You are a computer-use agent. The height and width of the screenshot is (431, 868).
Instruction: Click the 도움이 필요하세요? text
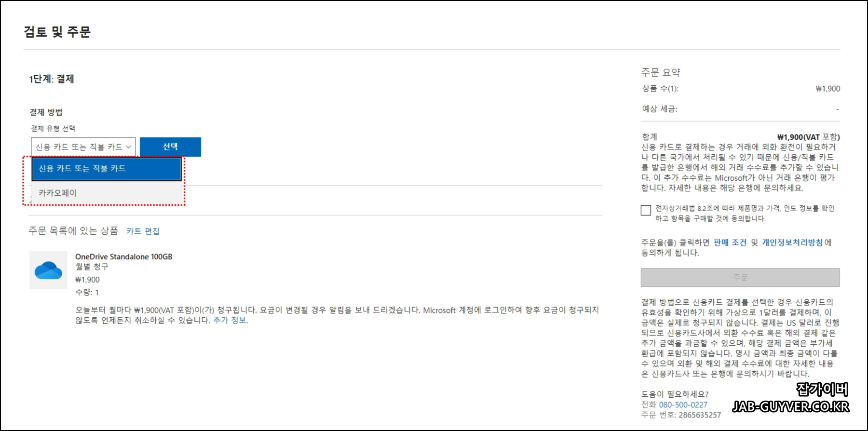pyautogui.click(x=675, y=394)
